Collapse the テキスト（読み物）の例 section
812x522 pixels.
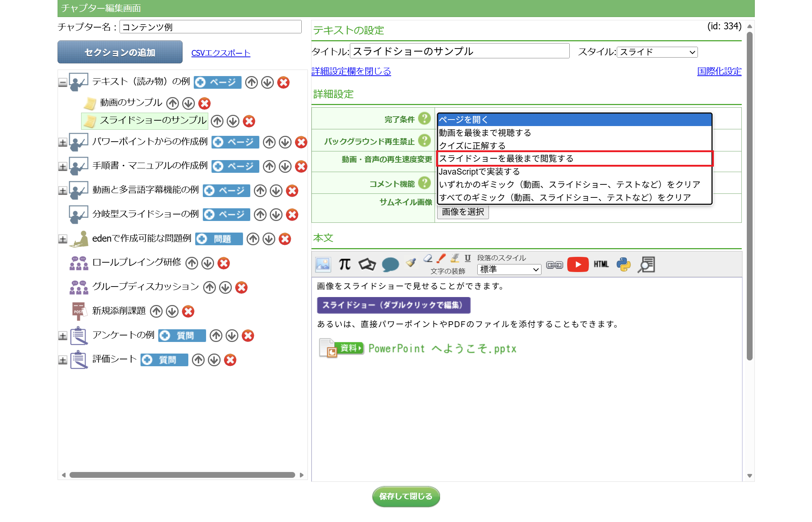pos(63,83)
